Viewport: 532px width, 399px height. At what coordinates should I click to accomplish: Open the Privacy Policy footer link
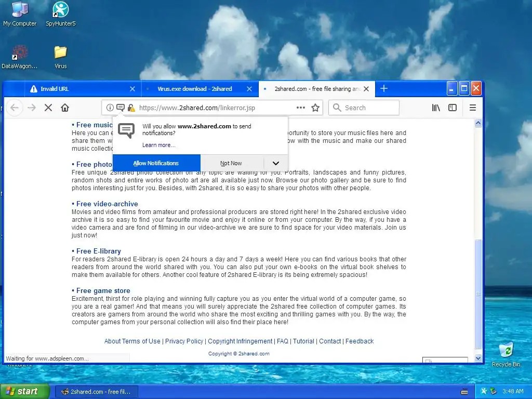[184, 341]
